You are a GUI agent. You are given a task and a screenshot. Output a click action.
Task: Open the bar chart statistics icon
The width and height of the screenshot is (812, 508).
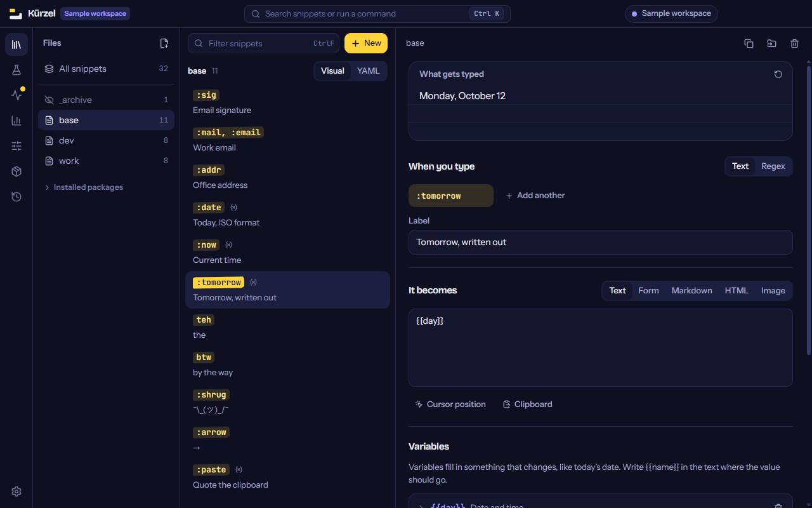tap(16, 121)
